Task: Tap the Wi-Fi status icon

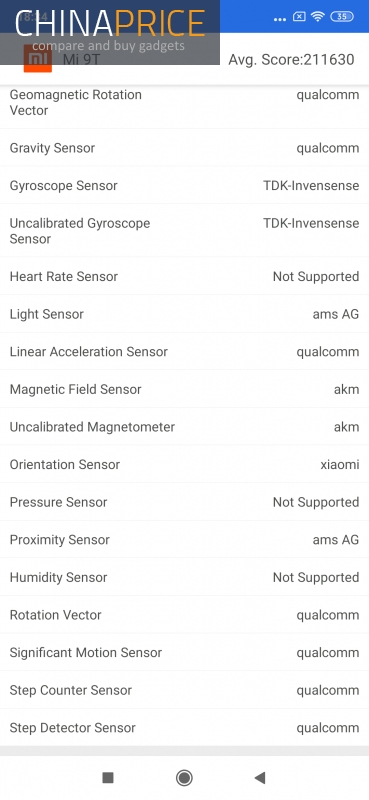Action: (317, 16)
